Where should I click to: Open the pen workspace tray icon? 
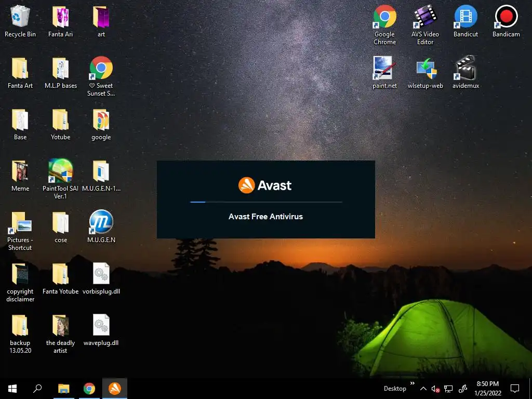point(463,389)
